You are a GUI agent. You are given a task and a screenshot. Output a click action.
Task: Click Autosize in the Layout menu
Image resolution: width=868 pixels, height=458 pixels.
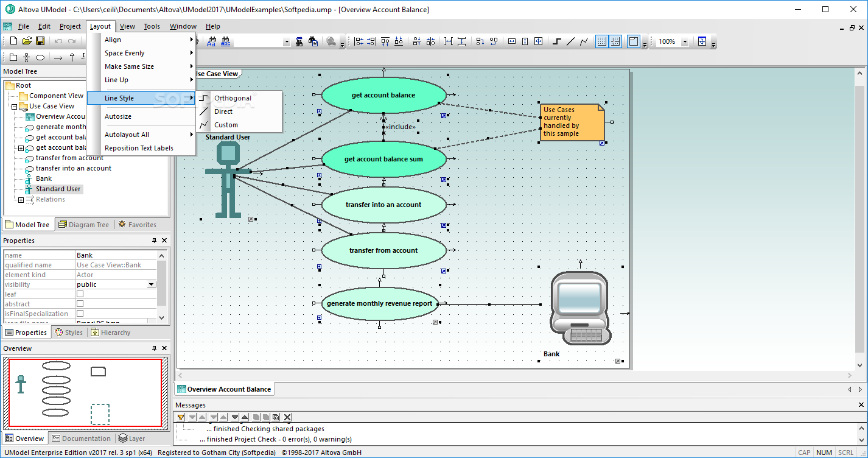coord(141,116)
